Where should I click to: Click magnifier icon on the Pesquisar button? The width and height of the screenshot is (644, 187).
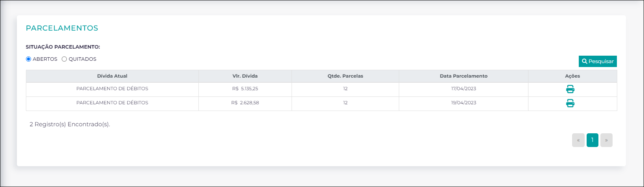click(x=585, y=62)
